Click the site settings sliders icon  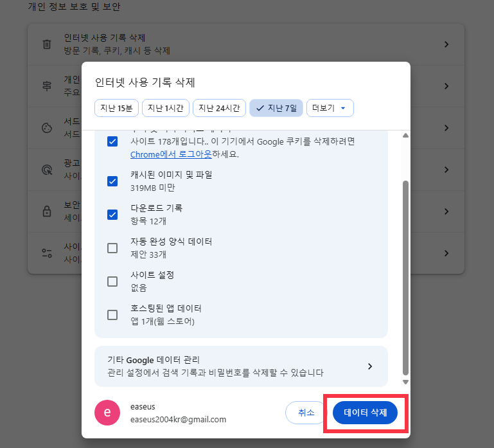pos(47,253)
